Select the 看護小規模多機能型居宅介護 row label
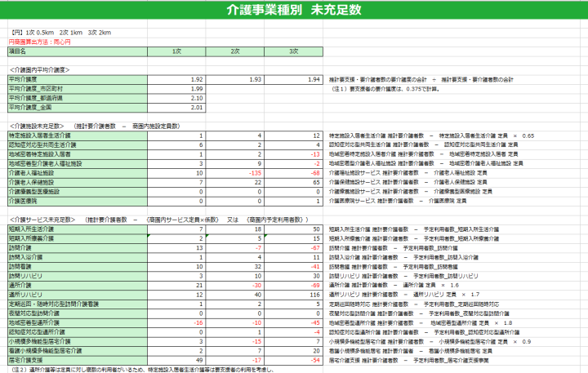The height and width of the screenshot is (373, 588). coord(78,351)
